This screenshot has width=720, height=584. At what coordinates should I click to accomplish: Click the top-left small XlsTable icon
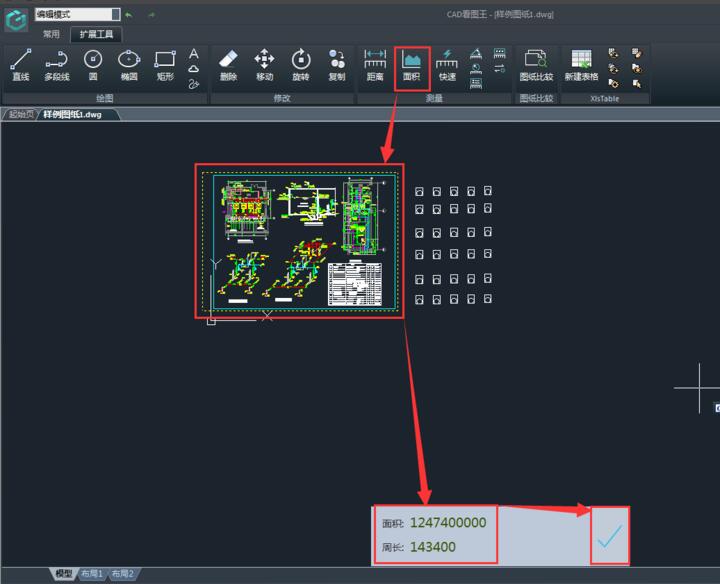(613, 53)
